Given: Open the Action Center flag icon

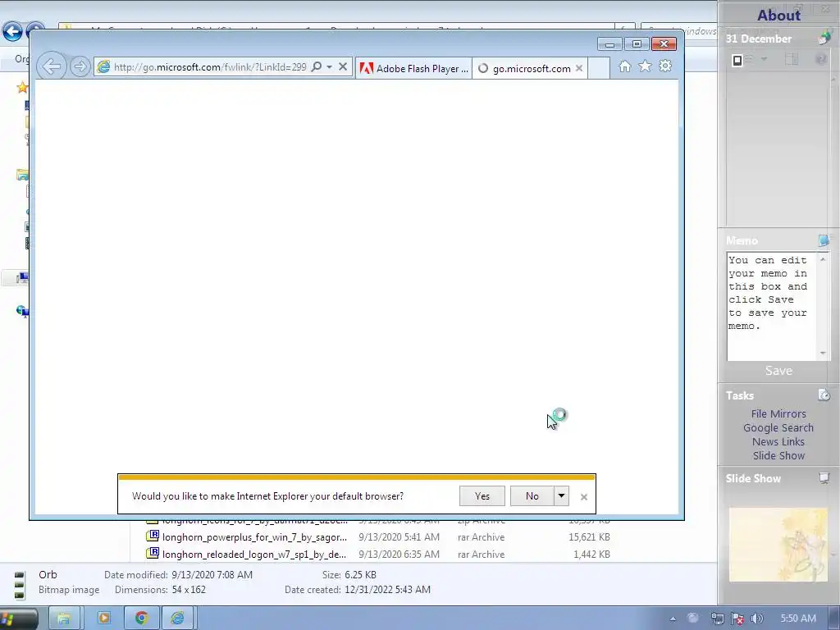Looking at the screenshot, I should tap(737, 619).
